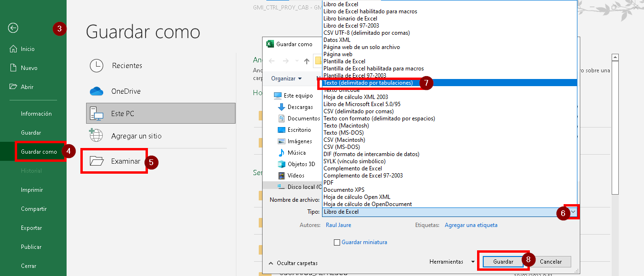The width and height of the screenshot is (644, 276).
Task: Open Publicar in the sidebar
Action: pyautogui.click(x=31, y=247)
